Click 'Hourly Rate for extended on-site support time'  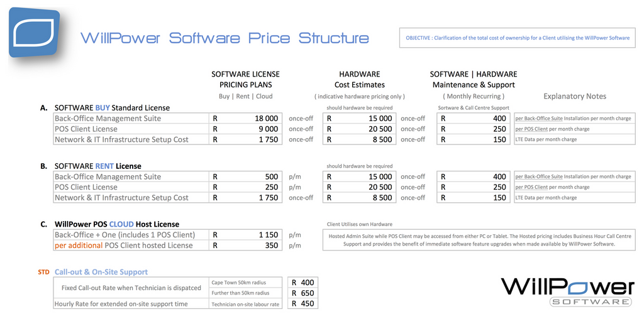tap(131, 304)
